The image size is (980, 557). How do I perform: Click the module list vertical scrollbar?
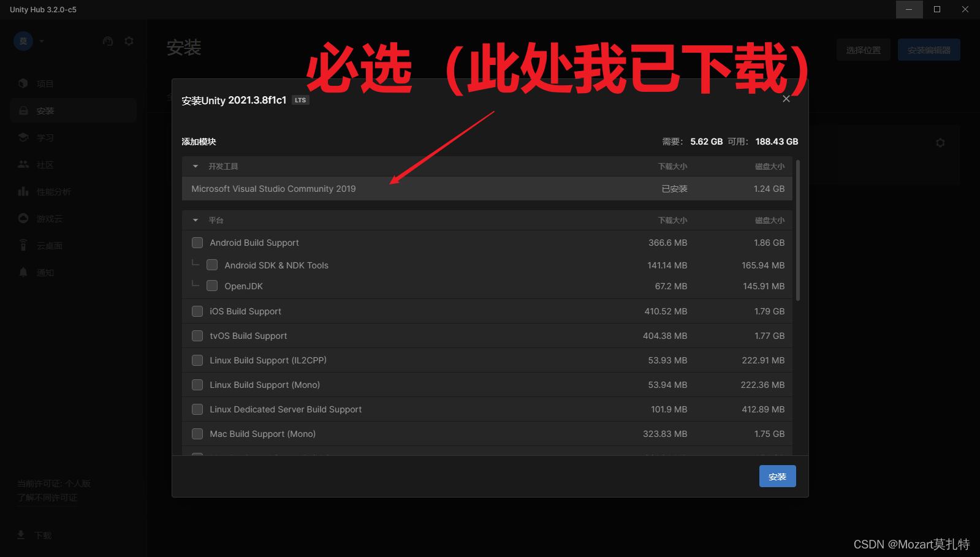click(x=797, y=230)
